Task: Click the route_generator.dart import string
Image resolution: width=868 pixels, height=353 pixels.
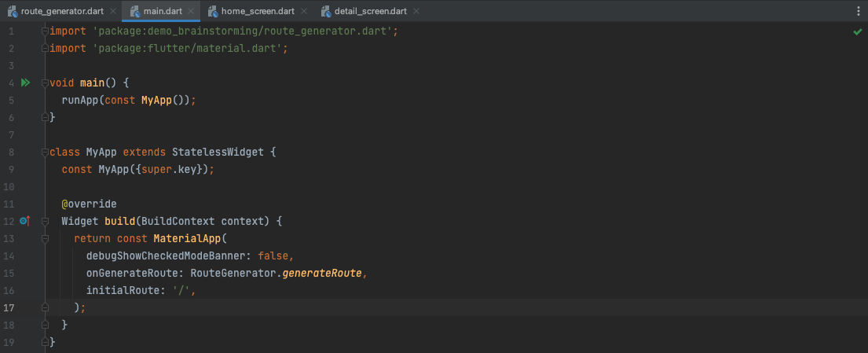Action: click(243, 31)
